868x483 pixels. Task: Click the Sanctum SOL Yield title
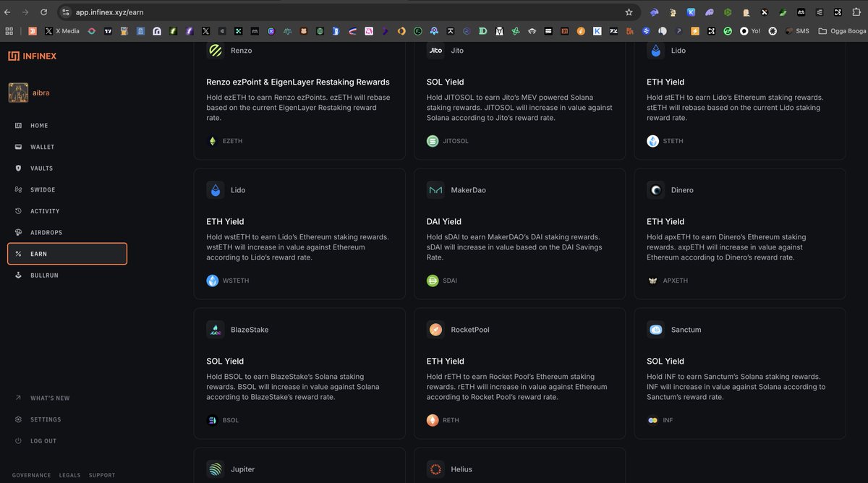665,361
